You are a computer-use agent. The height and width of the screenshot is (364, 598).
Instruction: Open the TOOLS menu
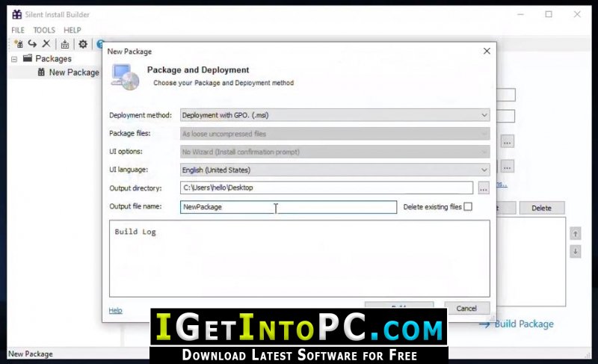pyautogui.click(x=44, y=30)
